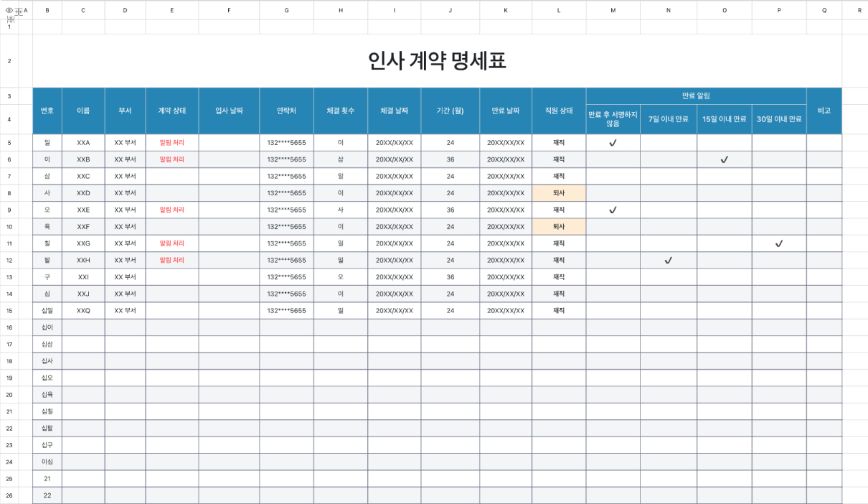Click the name cell XXC

click(83, 177)
